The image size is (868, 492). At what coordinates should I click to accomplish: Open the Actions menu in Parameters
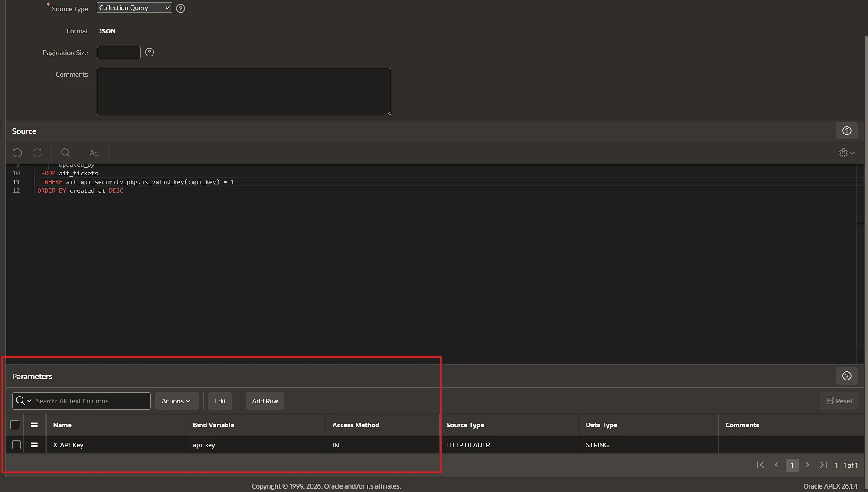(x=176, y=401)
